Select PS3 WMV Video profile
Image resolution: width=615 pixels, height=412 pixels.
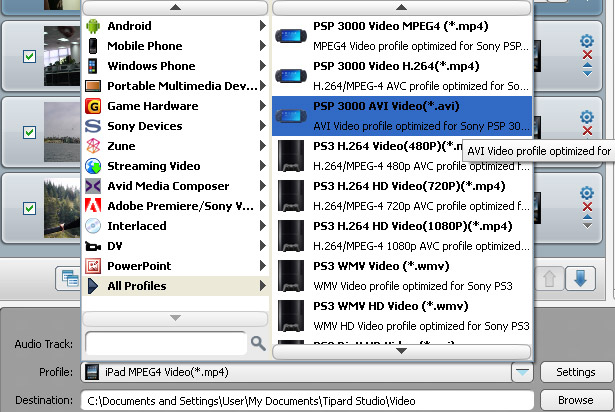pos(402,276)
